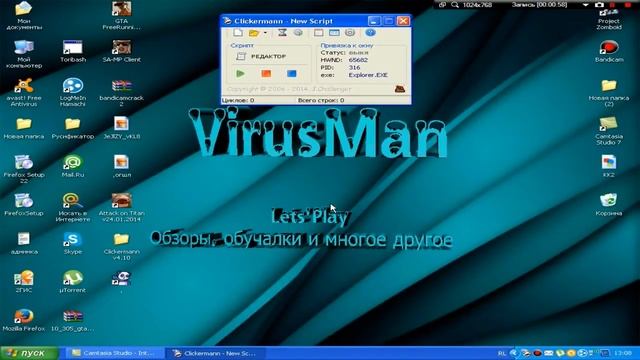This screenshot has width=640, height=360.
Task: Select the Attack on Titan desktop icon
Action: point(122,207)
